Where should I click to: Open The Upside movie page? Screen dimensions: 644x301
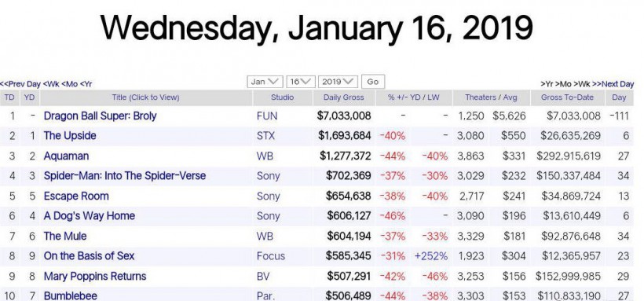click(x=70, y=136)
